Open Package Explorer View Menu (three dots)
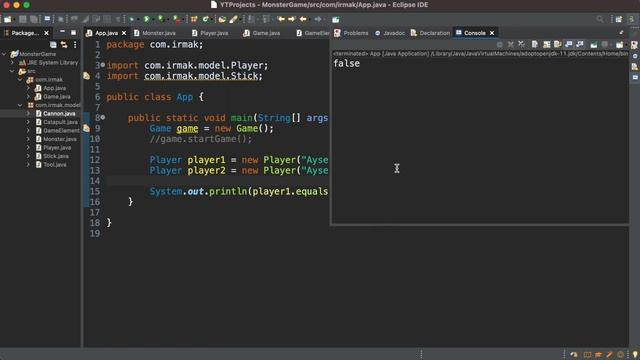Viewport: 640px width, 360px height. click(75, 44)
